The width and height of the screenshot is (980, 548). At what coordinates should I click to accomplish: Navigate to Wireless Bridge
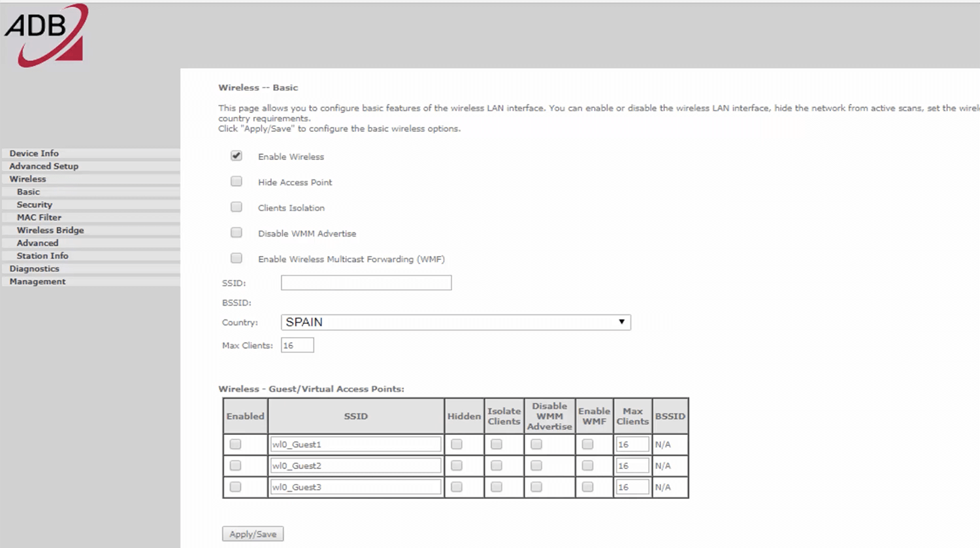coord(50,231)
